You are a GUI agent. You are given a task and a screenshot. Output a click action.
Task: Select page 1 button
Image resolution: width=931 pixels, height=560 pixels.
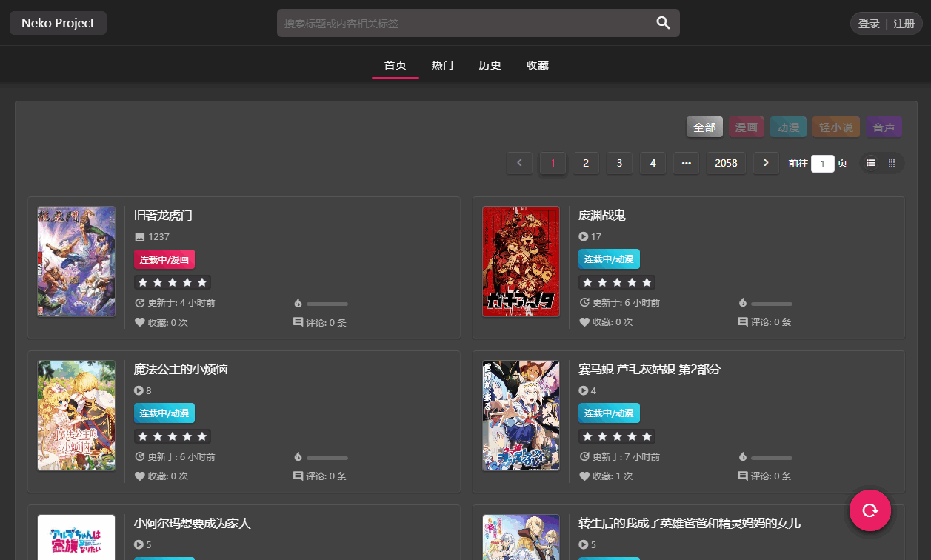pos(553,163)
